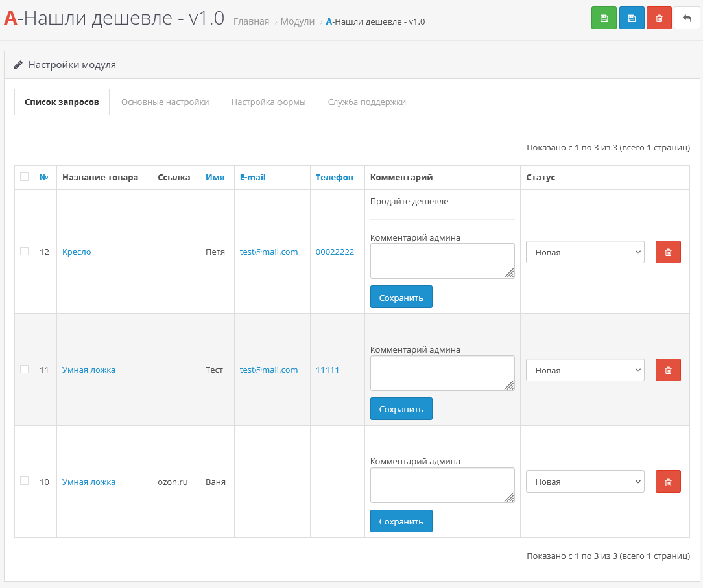Toggle the select-all checkbox in table header

pos(25,177)
